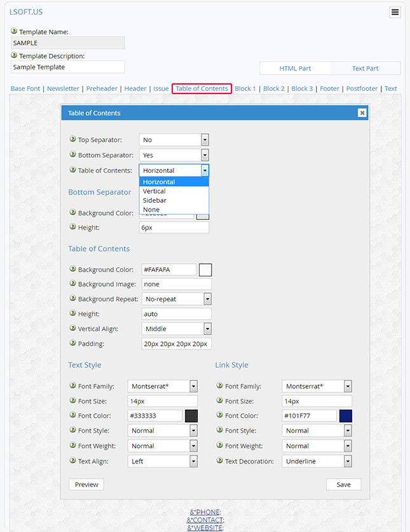Click help icon for Text Style Font Color
Viewport: 410px width, 532px height.
72,414
